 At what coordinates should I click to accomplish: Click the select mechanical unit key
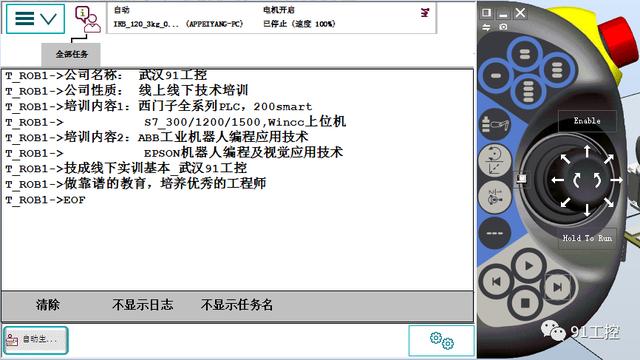pos(495,125)
